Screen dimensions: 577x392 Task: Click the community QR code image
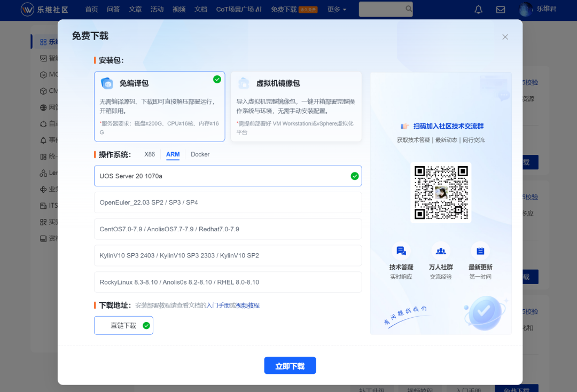441,192
